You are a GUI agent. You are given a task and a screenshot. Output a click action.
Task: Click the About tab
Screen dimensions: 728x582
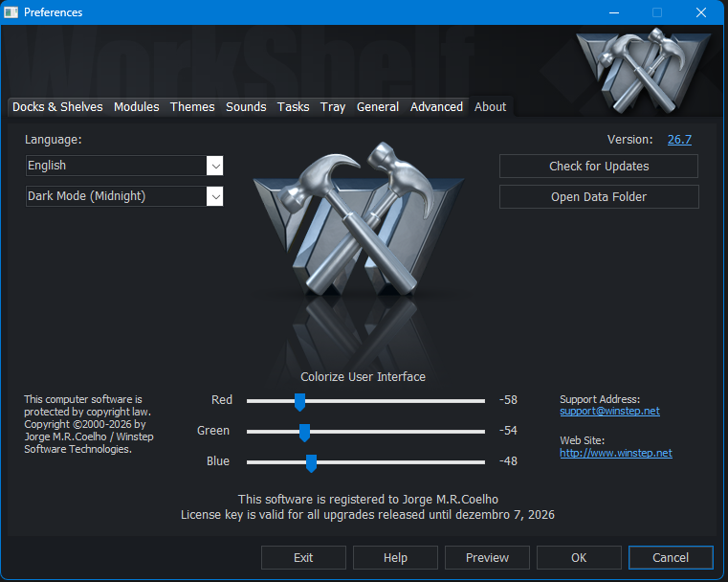(x=491, y=107)
